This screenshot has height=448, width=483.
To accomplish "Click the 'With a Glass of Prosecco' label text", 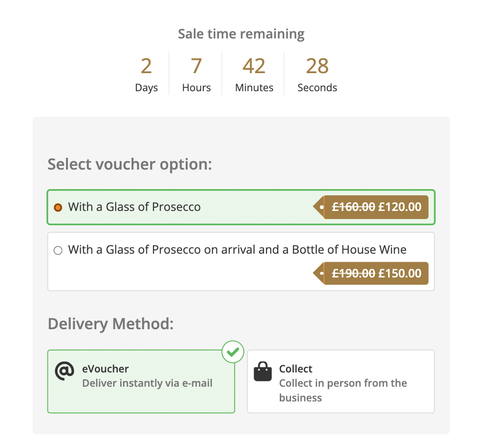I will (x=134, y=207).
